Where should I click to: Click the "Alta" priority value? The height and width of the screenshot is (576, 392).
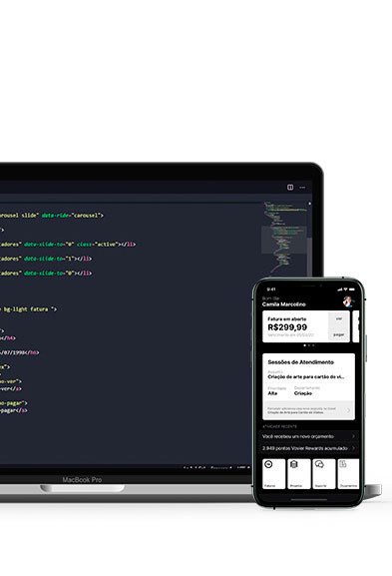click(272, 393)
